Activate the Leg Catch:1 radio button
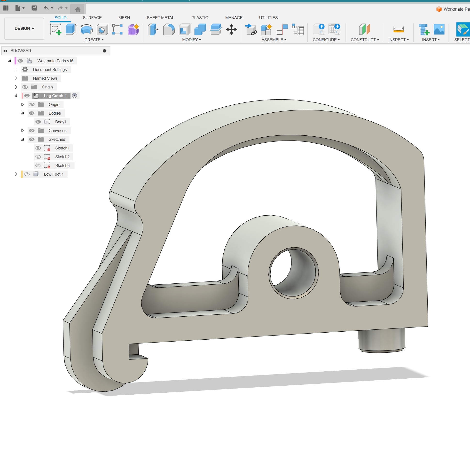The image size is (470, 476). 74,96
